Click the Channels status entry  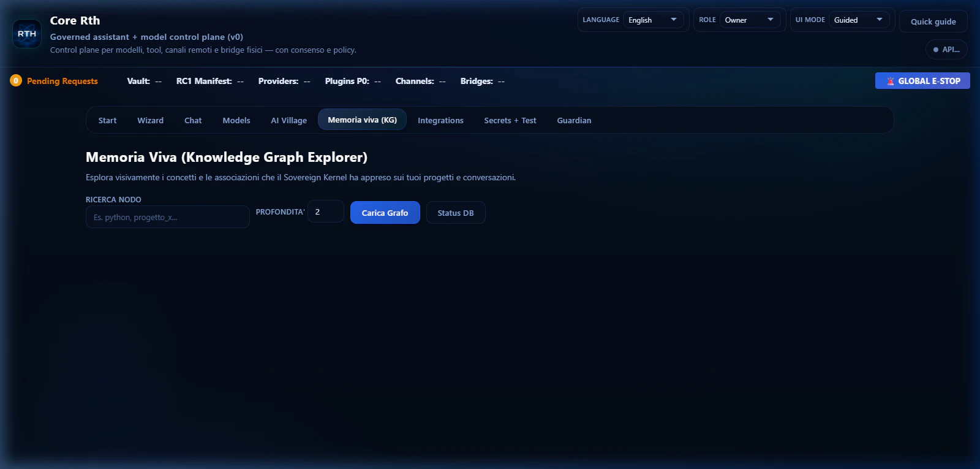[421, 81]
